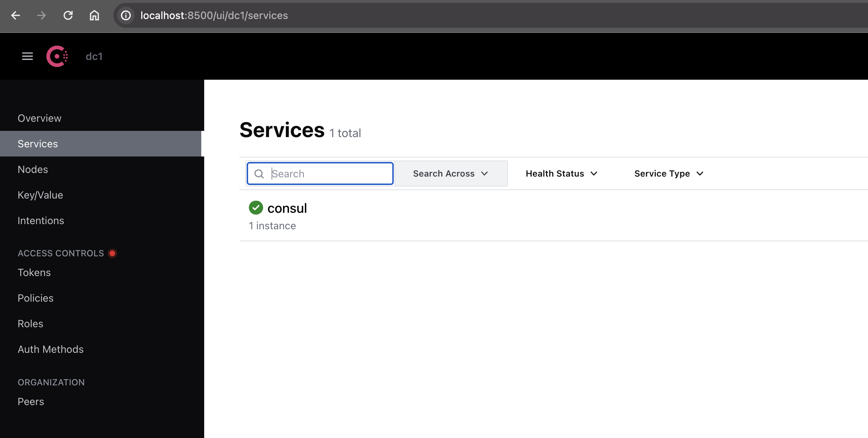Click the browser home icon

coord(94,15)
